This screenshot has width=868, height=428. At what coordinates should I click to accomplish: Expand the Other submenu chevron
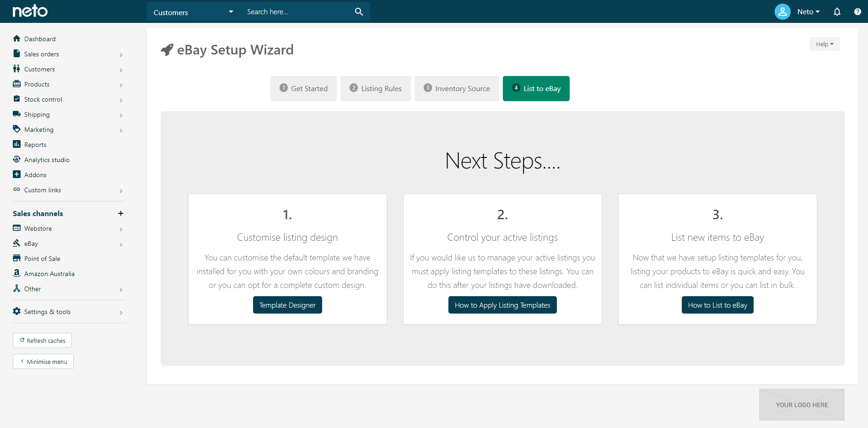point(121,289)
